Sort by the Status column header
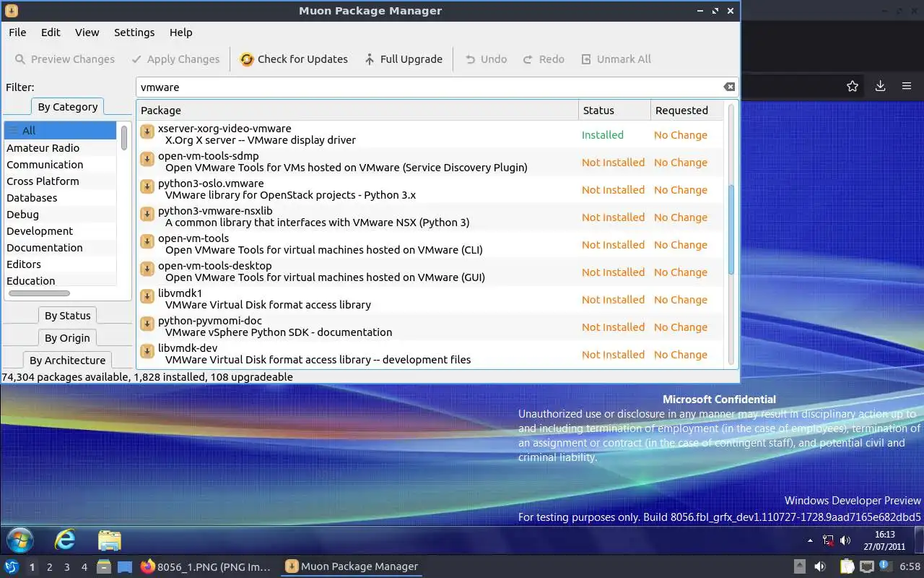 click(x=614, y=111)
